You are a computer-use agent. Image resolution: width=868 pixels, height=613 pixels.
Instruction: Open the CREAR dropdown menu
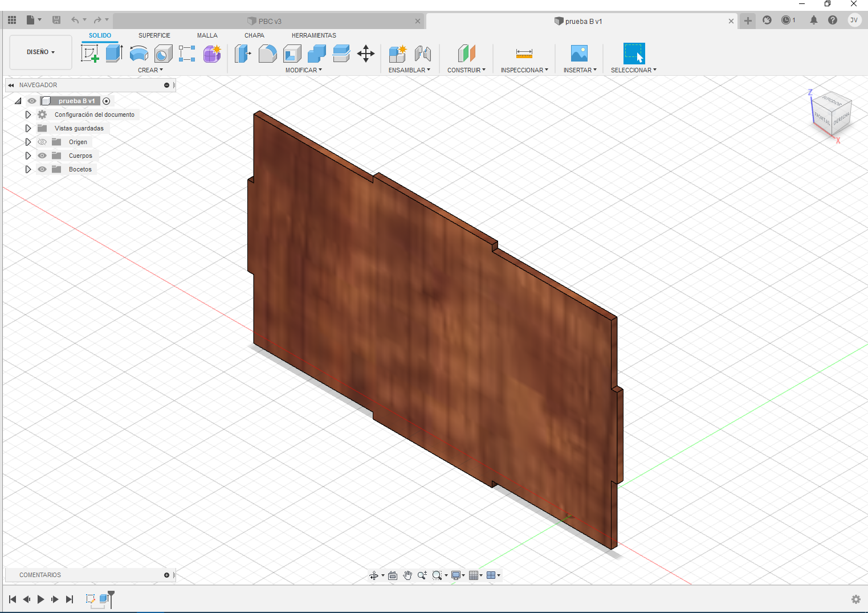click(x=150, y=70)
